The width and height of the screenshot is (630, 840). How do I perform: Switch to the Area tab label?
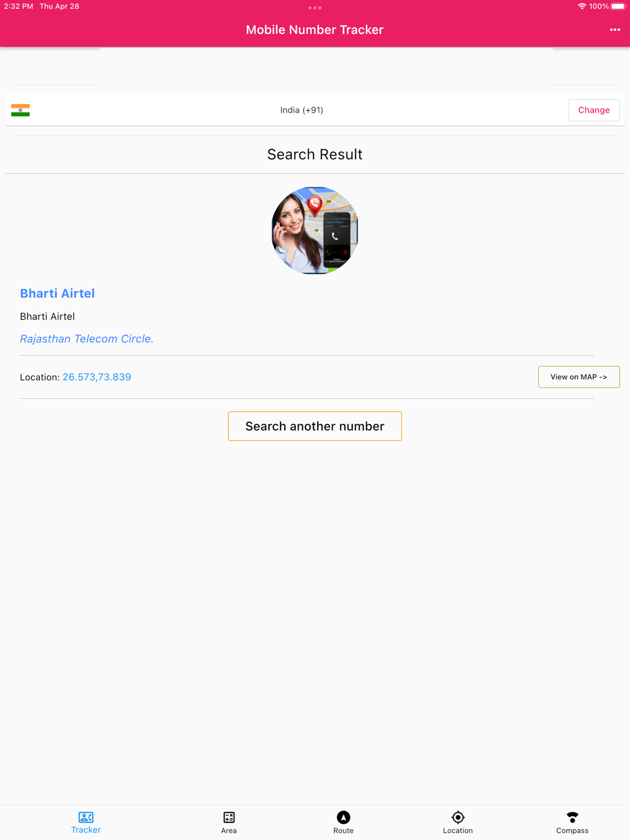229,831
